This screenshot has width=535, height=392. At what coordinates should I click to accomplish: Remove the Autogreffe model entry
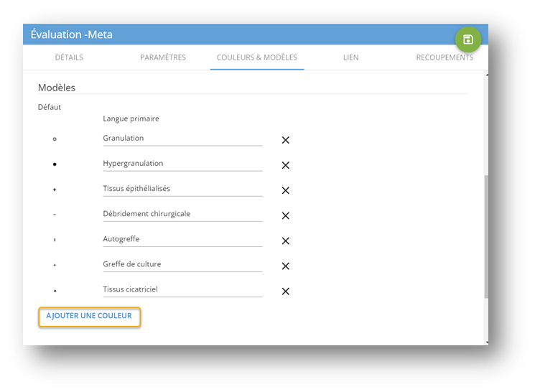285,241
